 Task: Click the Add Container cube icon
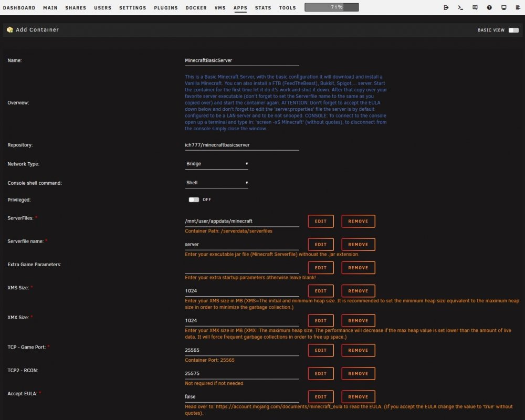pos(10,30)
